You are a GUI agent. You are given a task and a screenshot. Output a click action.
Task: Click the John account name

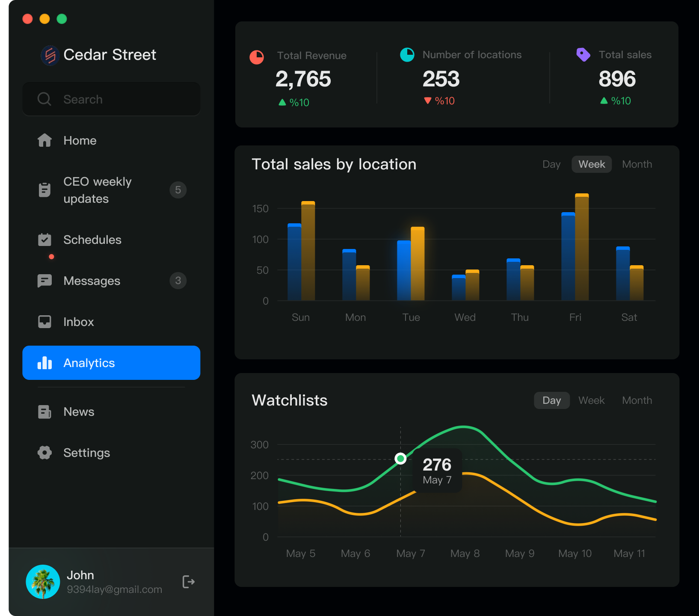80,575
